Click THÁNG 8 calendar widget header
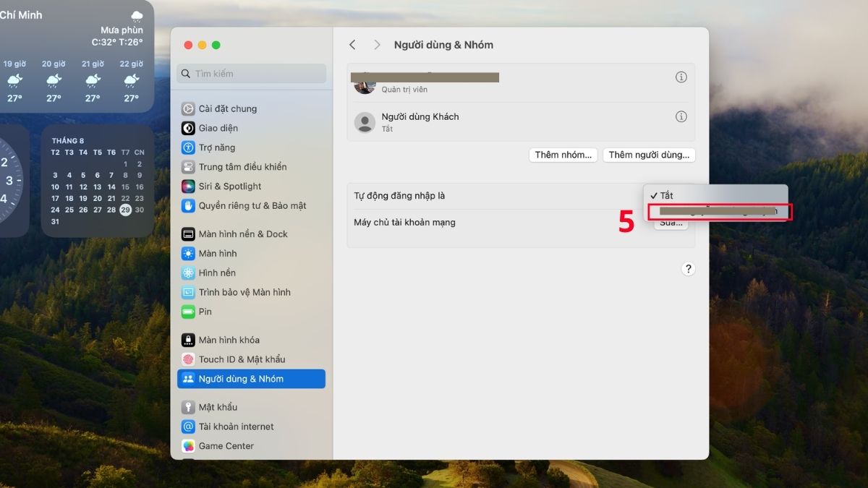The image size is (868, 488). click(68, 141)
